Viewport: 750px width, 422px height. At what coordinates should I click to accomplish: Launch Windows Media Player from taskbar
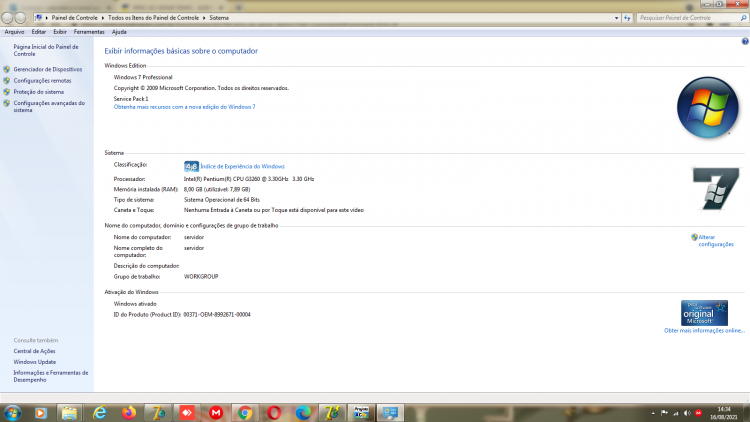point(41,413)
